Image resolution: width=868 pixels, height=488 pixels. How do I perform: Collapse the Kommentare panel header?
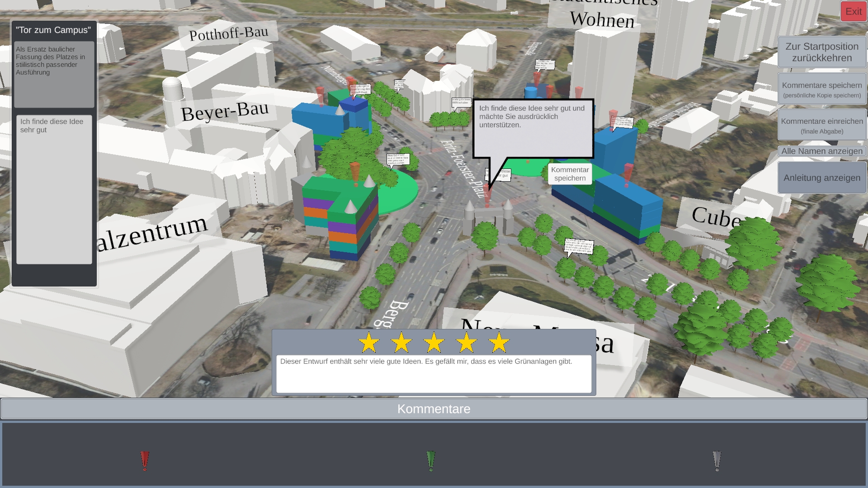point(434,409)
